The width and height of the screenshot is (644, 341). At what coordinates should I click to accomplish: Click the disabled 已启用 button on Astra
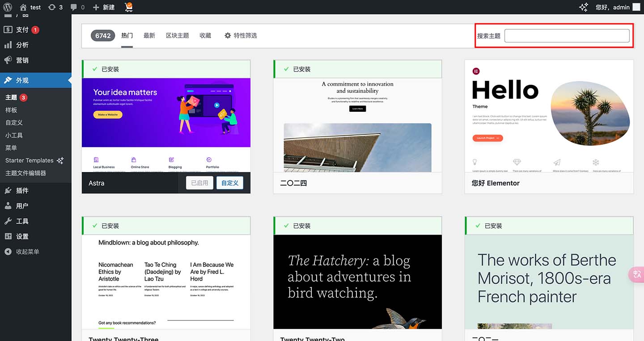(199, 183)
